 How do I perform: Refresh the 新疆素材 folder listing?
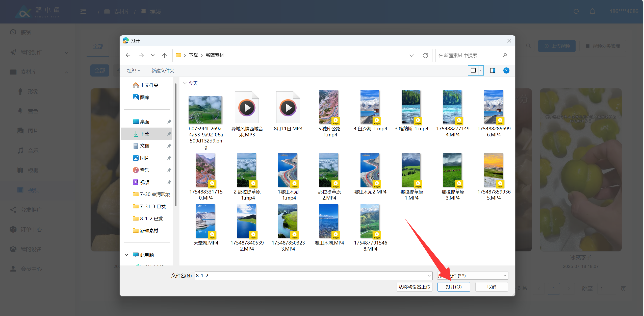[425, 55]
